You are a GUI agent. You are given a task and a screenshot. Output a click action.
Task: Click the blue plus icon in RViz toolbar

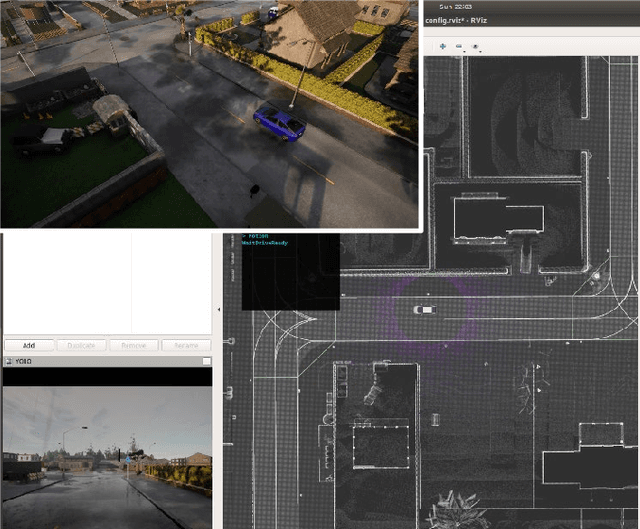point(443,46)
